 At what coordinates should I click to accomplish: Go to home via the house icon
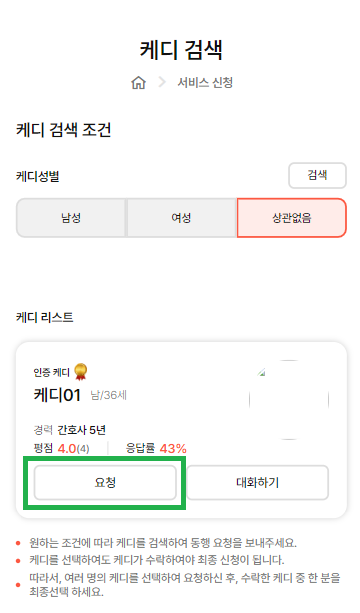138,82
